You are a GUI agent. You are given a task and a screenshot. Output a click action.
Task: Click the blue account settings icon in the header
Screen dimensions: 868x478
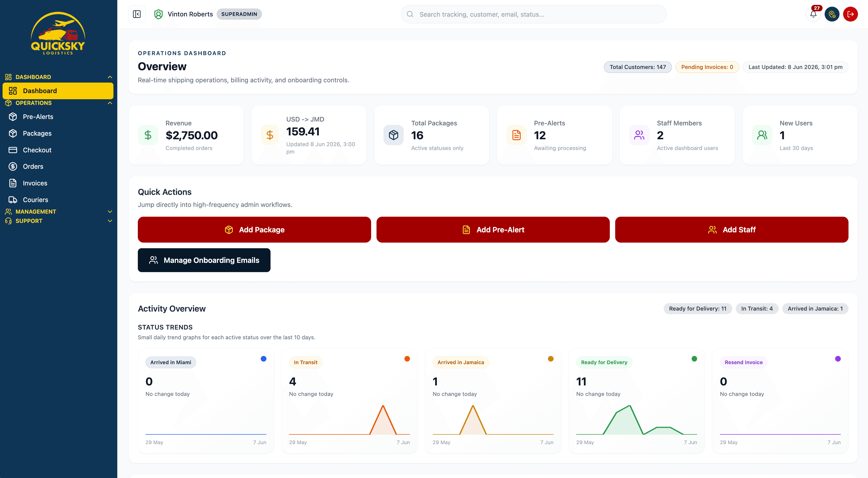point(832,14)
